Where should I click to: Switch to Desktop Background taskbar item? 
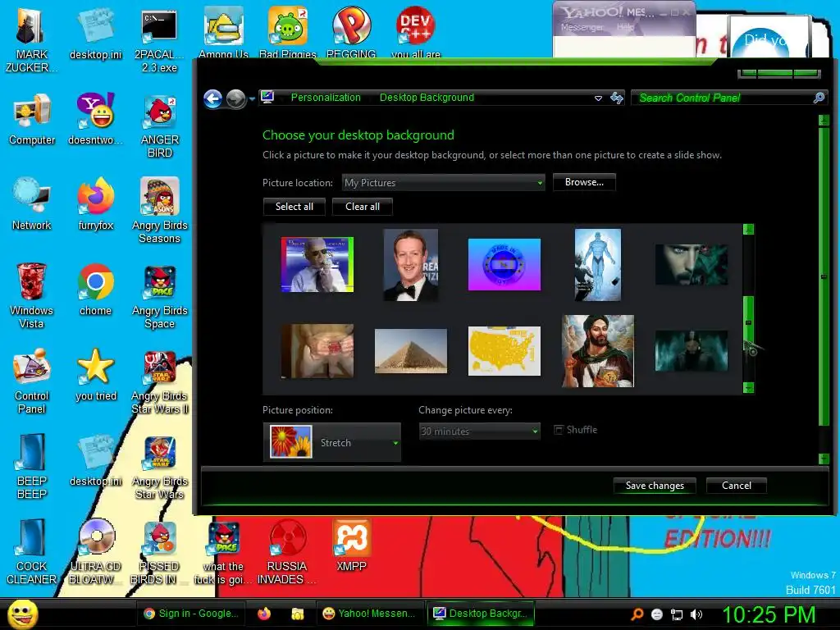(x=481, y=614)
